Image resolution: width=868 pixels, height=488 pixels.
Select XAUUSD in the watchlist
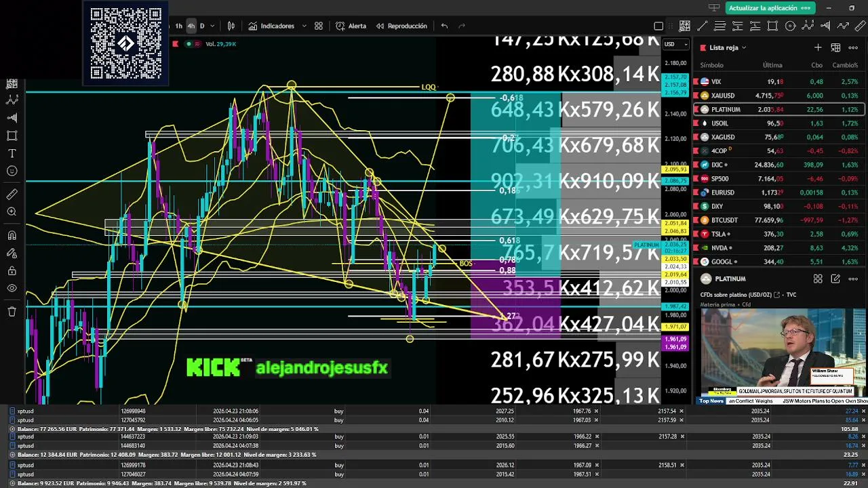click(778, 96)
